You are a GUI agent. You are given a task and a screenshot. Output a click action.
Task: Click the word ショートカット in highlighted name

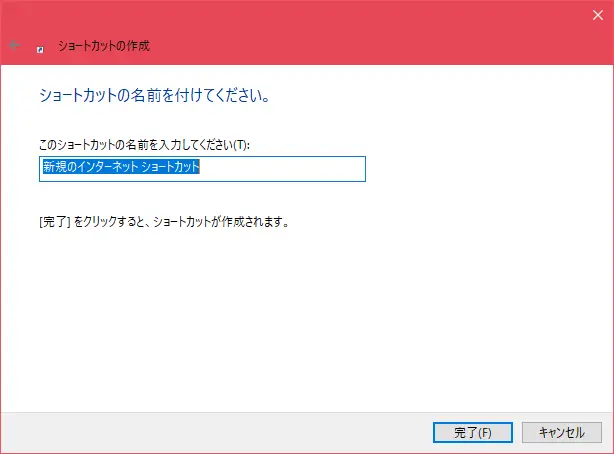171,169
